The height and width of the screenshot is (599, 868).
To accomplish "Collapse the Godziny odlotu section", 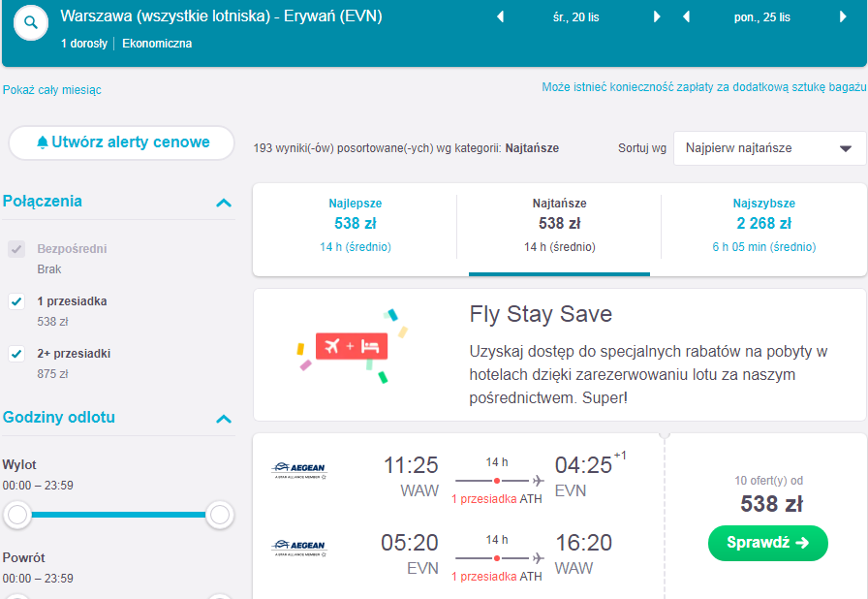I will click(224, 419).
